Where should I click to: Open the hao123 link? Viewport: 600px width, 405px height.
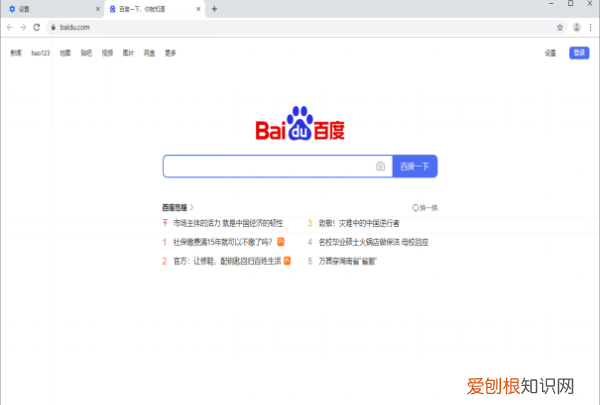41,53
